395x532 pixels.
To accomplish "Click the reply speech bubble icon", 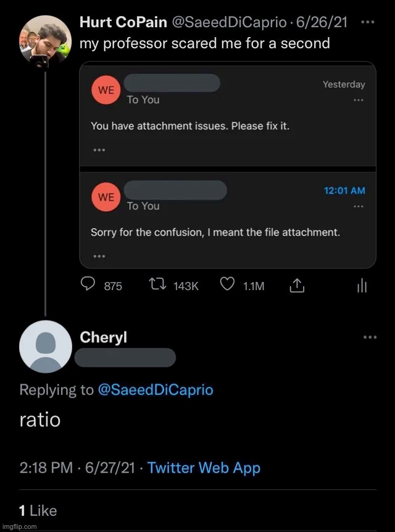I will tap(88, 285).
